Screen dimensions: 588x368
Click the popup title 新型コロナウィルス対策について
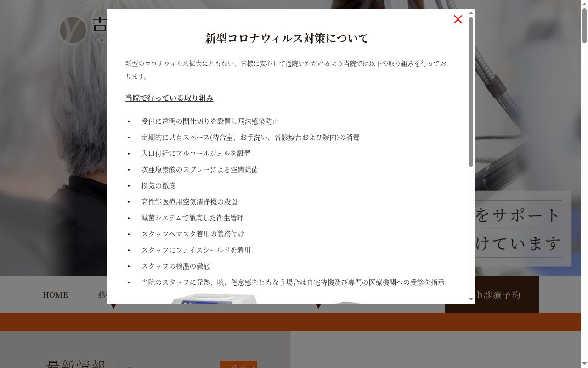[x=287, y=38]
